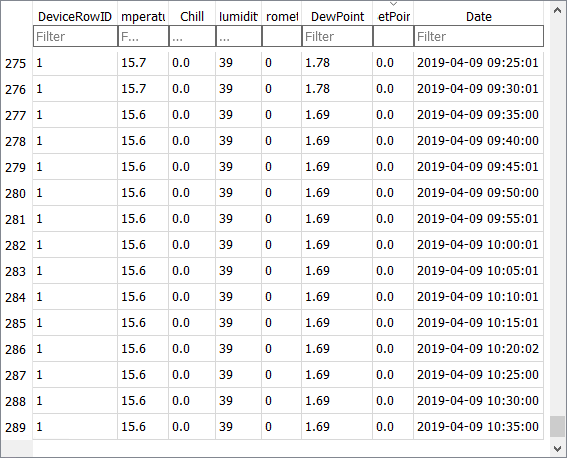
Task: Sort by the DewPoint column header
Action: coord(337,16)
